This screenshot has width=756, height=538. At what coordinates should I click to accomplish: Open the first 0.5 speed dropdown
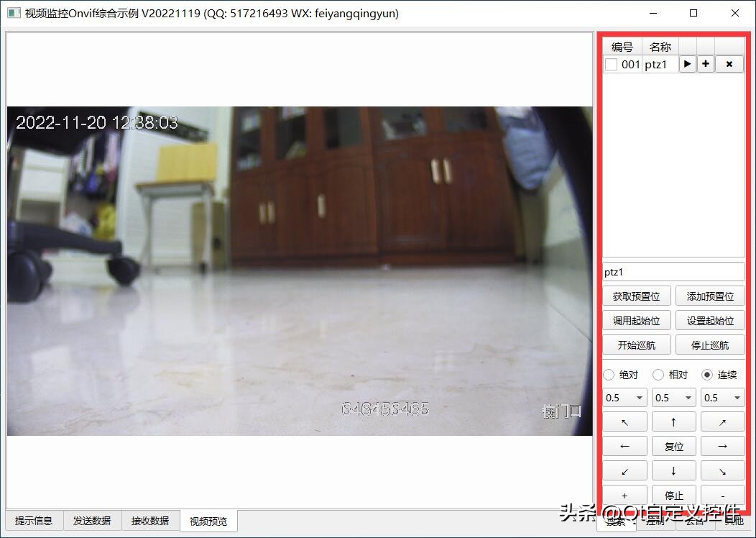624,397
